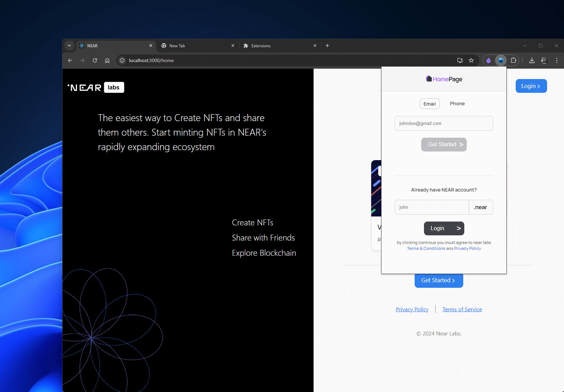Open the profile avatar menu
This screenshot has height=392, width=564.
tap(544, 60)
